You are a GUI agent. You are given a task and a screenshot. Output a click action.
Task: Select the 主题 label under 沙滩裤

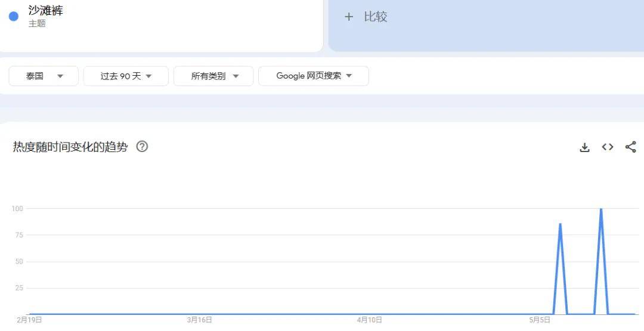(37, 23)
